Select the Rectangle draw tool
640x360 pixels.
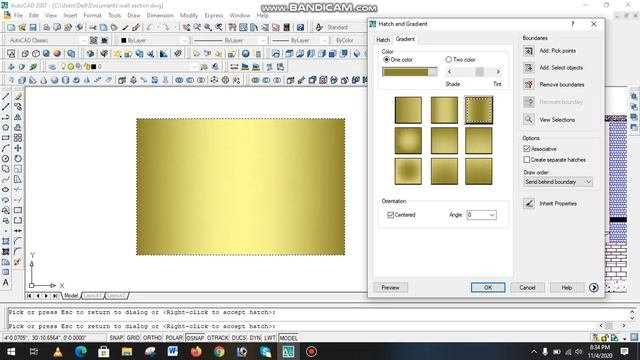(6, 138)
